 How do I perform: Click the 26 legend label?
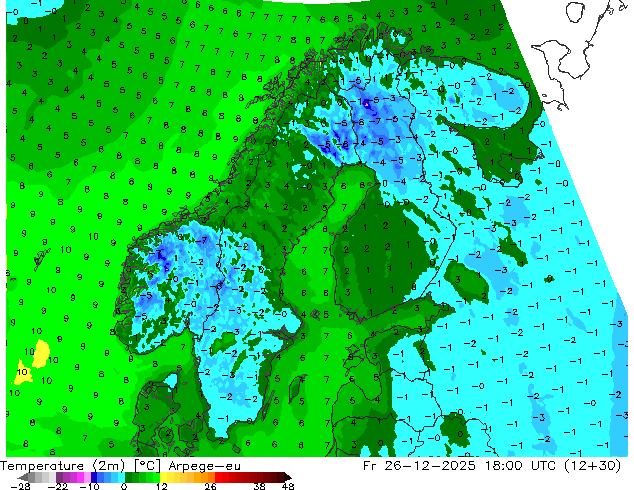210,486
